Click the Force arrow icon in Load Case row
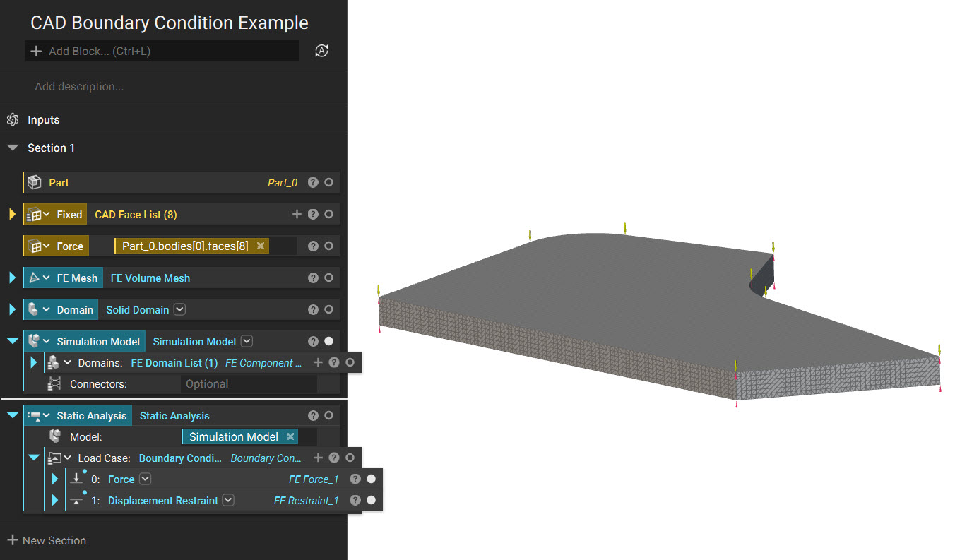 (x=78, y=479)
